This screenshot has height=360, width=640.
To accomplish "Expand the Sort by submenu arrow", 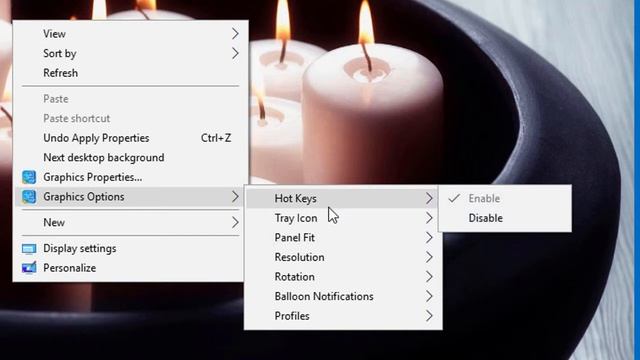I will click(x=235, y=53).
